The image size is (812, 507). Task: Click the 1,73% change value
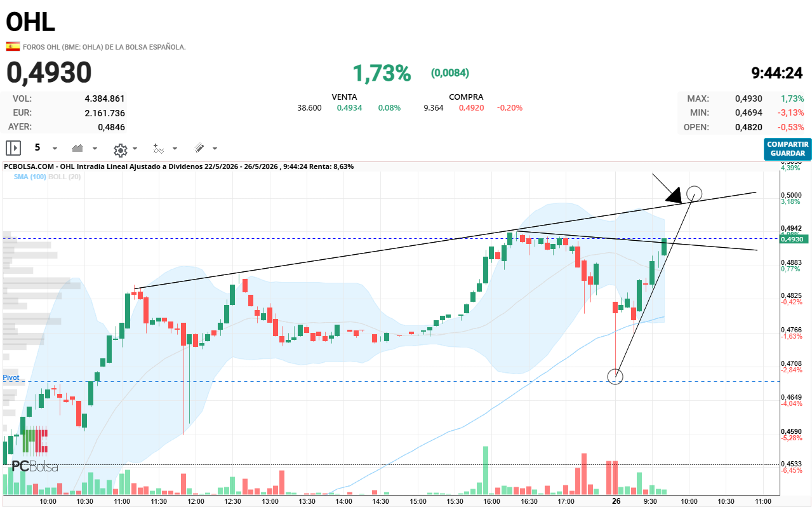click(x=382, y=73)
